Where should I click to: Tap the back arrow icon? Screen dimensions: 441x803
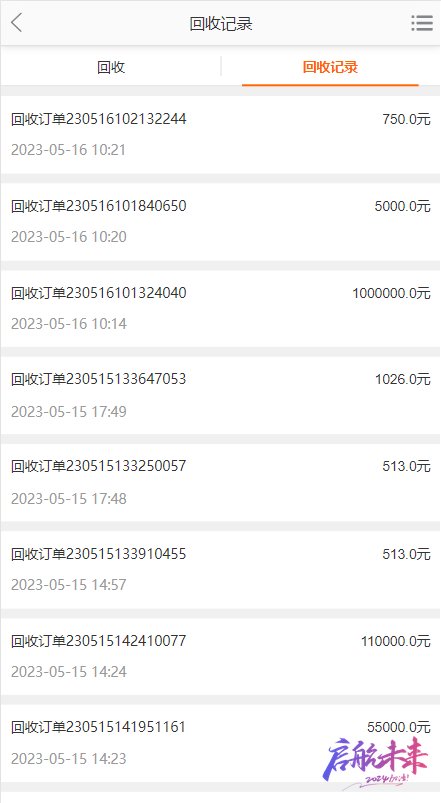[17, 23]
